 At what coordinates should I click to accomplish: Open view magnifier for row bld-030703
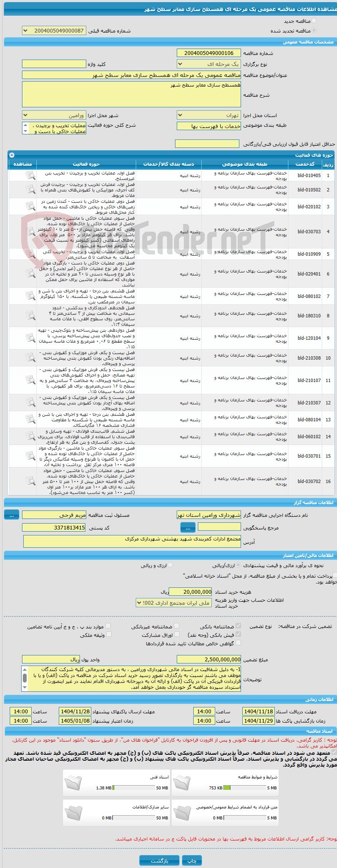[30, 232]
